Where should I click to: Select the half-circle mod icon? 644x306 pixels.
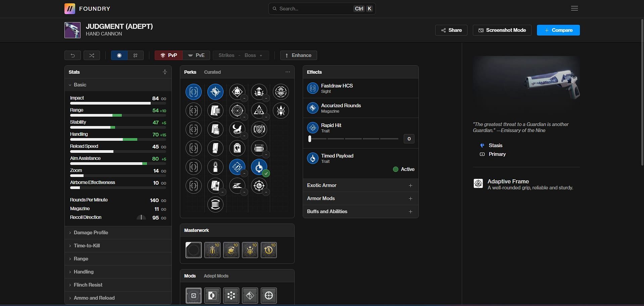coord(212,296)
